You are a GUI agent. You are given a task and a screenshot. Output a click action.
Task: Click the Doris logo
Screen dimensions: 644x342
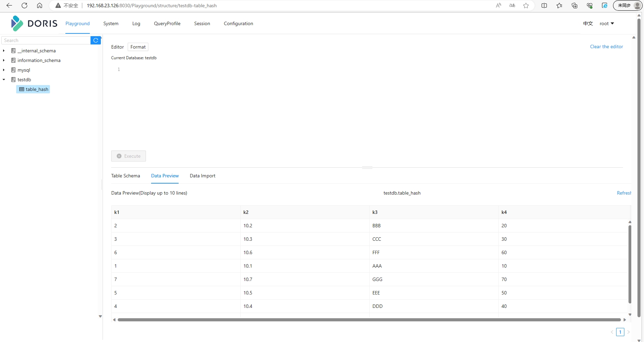(34, 23)
